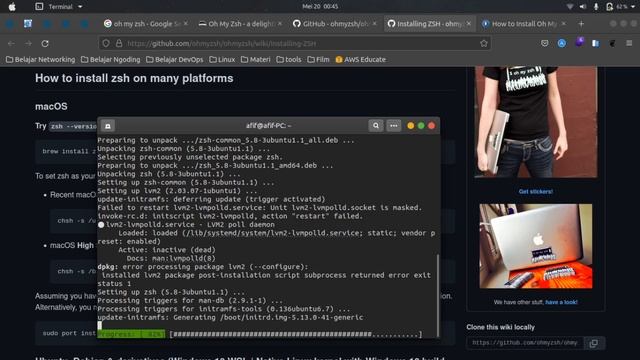Bookmark this page with the star icon
Viewport: 640px width, 360px height.
point(484,43)
